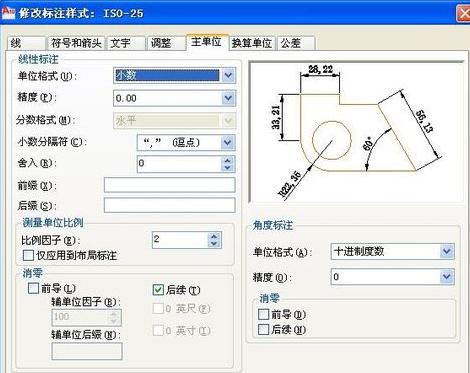
Task: Open the linear 单位格式 dropdown
Action: [175, 75]
